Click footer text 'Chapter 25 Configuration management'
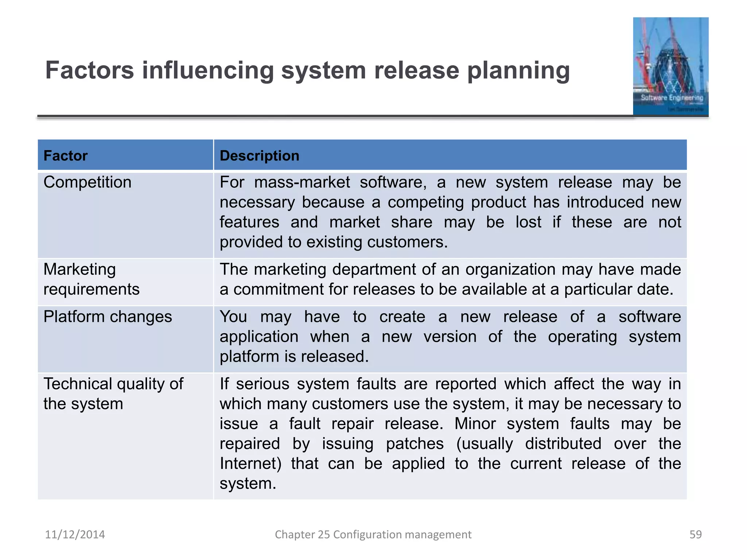 tap(373, 534)
